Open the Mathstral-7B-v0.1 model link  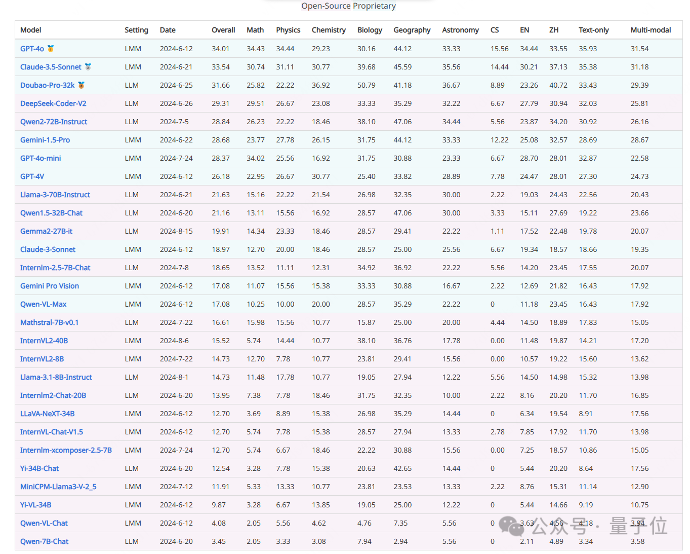click(x=49, y=323)
